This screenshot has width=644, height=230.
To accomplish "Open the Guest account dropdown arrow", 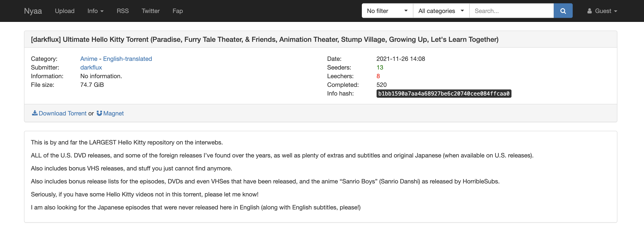I will 616,11.
